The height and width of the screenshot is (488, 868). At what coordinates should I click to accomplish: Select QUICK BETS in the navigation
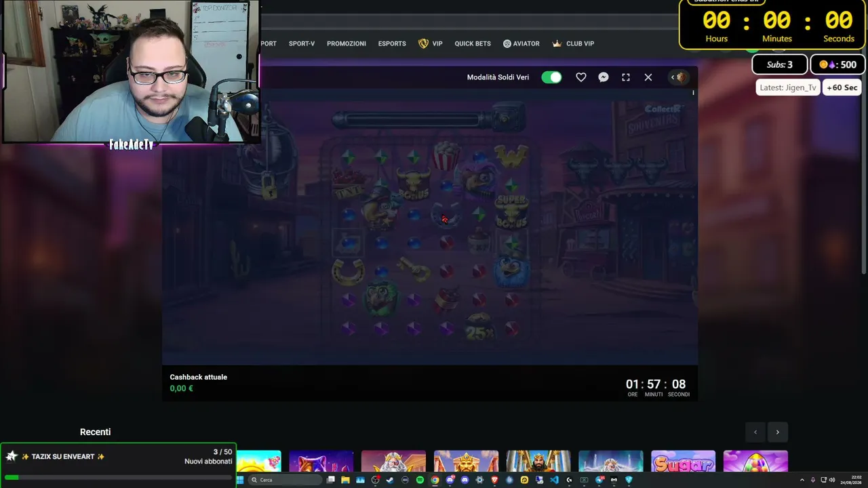click(x=473, y=43)
